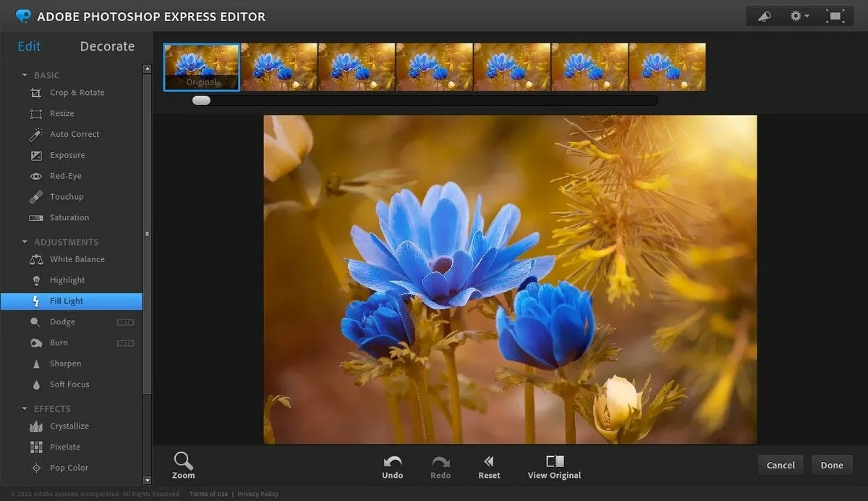The image size is (868, 501).
Task: Undo the last edit
Action: pos(393,467)
